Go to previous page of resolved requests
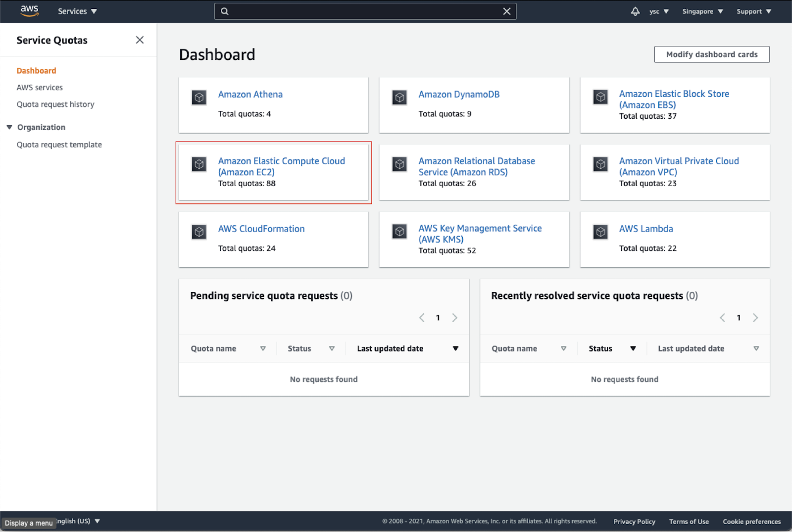792x532 pixels. point(722,318)
